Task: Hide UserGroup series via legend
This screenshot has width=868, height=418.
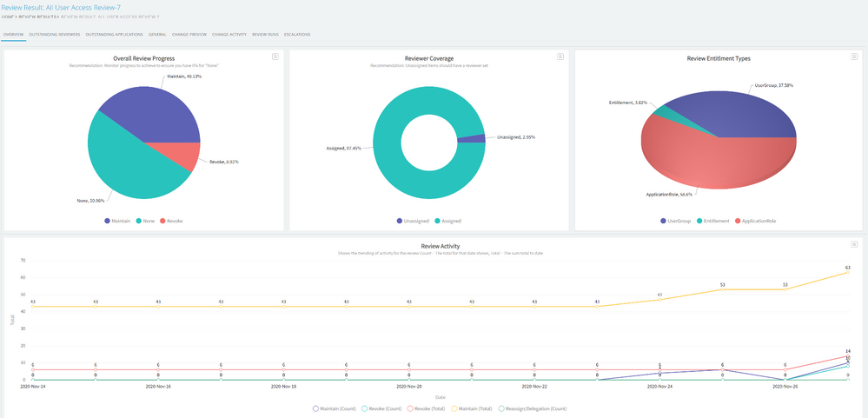Action: click(x=677, y=221)
